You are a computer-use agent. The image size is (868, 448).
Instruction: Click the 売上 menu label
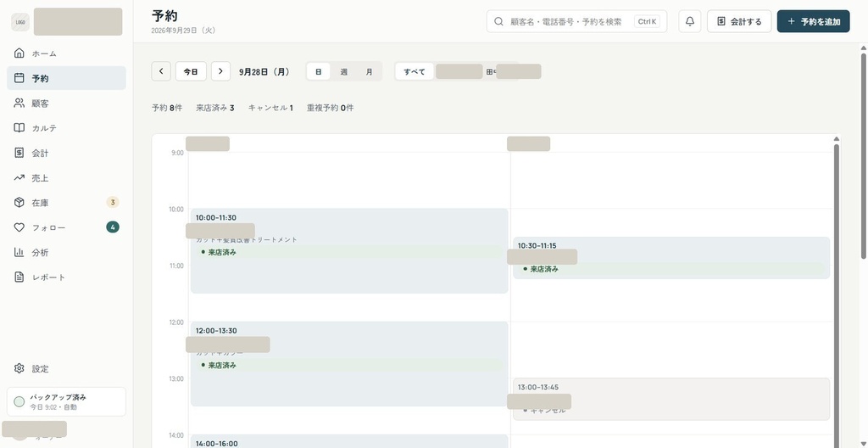point(40,178)
